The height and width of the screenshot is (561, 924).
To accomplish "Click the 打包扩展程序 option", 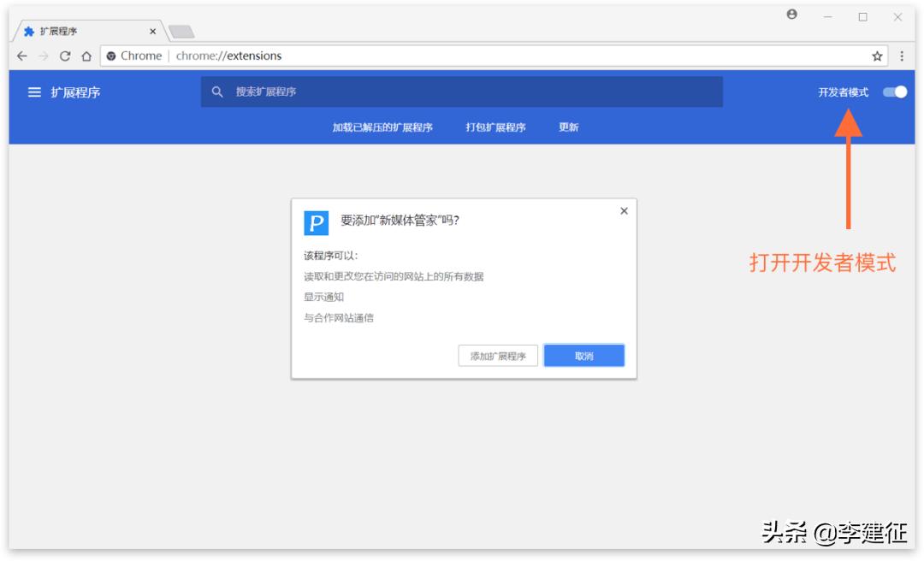I will point(495,127).
